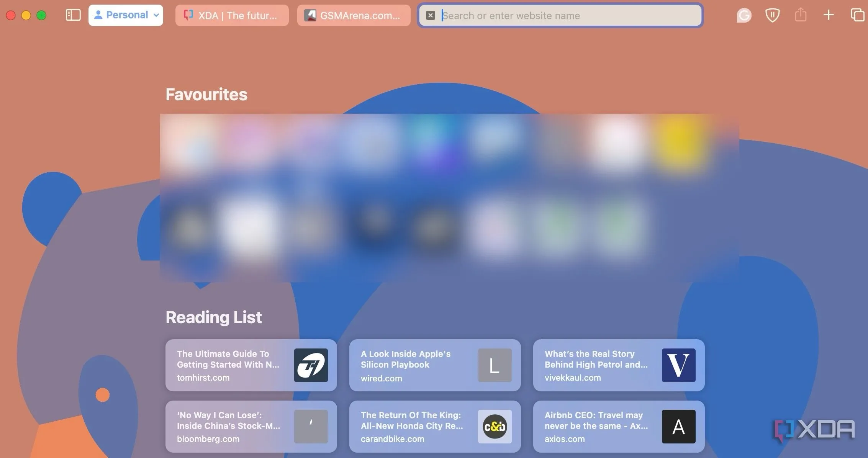Click the carandbike c&b thumbnail icon
Image resolution: width=868 pixels, height=458 pixels.
495,426
